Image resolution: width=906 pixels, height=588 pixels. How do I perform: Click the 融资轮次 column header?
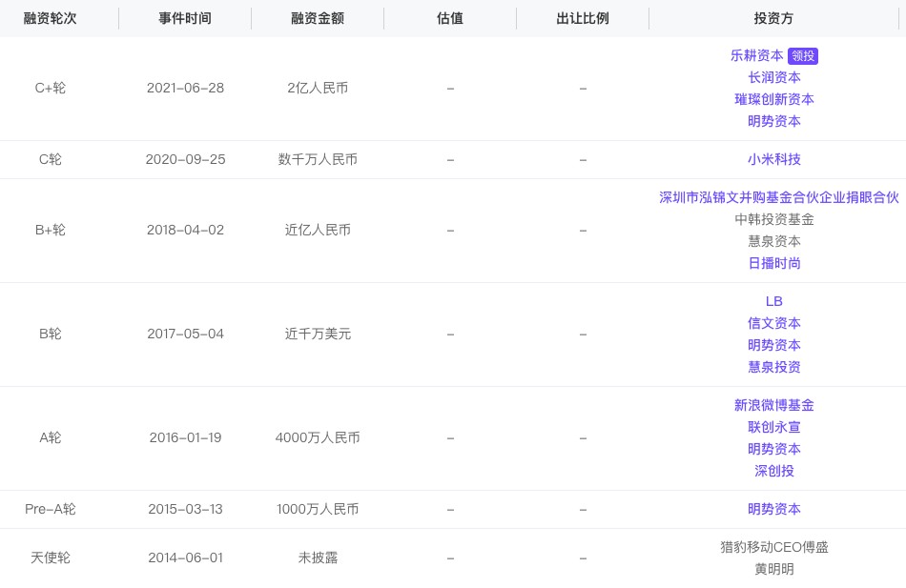[x=50, y=18]
